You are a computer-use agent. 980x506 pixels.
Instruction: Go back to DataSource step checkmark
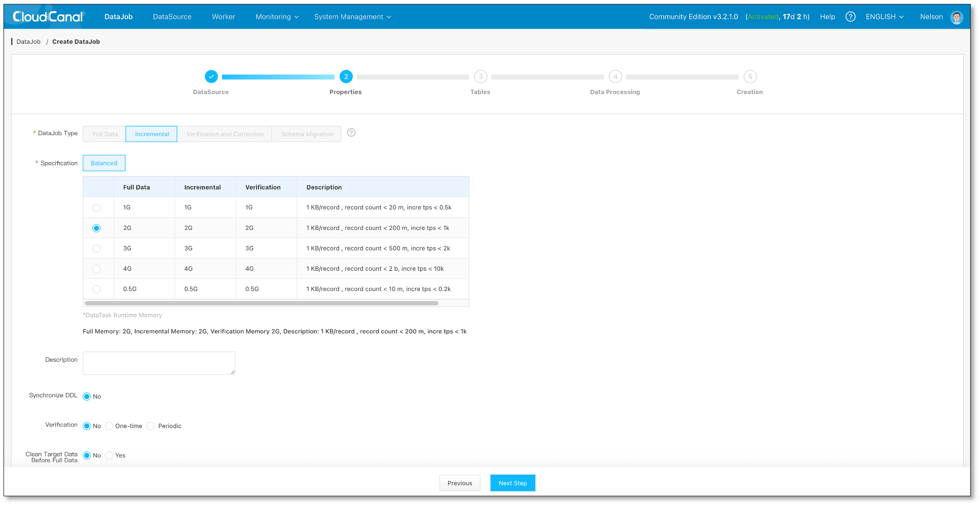(211, 76)
